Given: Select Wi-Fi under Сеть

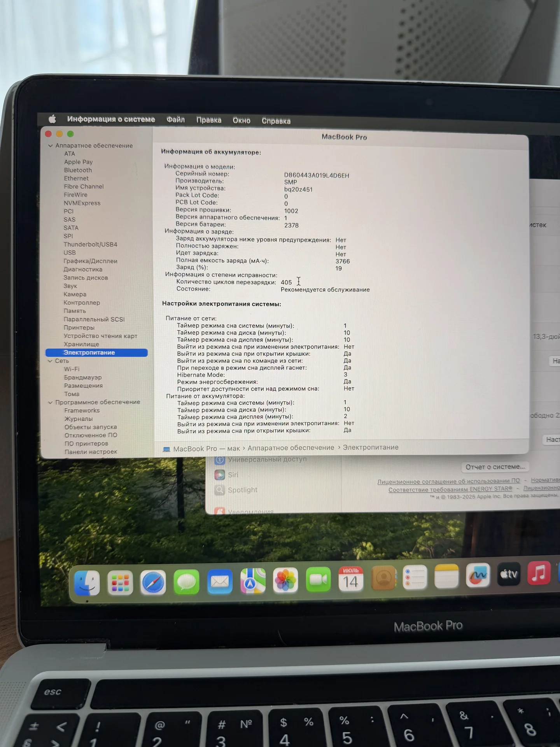Looking at the screenshot, I should [72, 369].
